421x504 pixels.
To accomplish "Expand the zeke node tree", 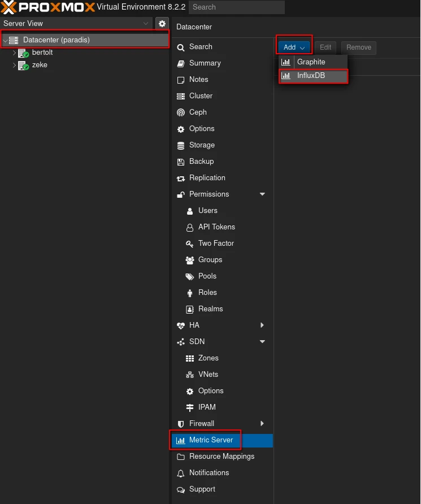I will pos(15,65).
